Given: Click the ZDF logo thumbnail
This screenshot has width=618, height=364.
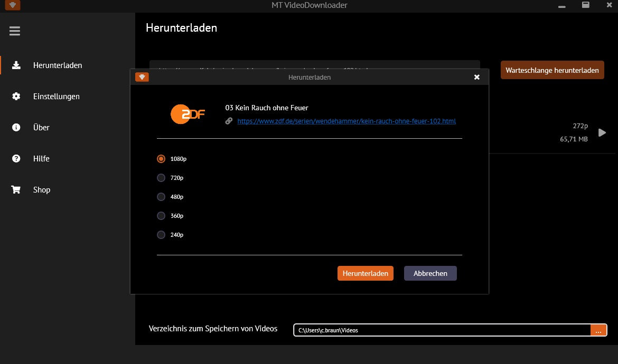Looking at the screenshot, I should pyautogui.click(x=188, y=114).
